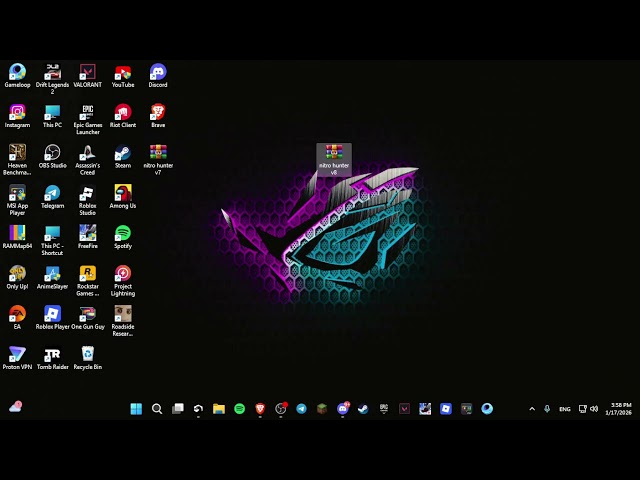Viewport: 640px width, 480px height.
Task: Select the Proton VPN desktop icon
Action: click(17, 358)
